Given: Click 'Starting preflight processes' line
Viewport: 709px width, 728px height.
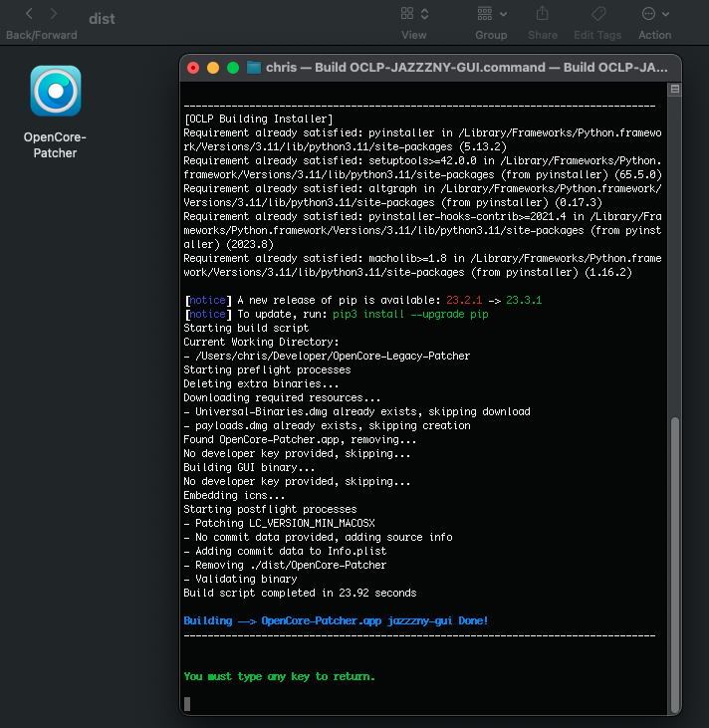Looking at the screenshot, I should pos(267,370).
